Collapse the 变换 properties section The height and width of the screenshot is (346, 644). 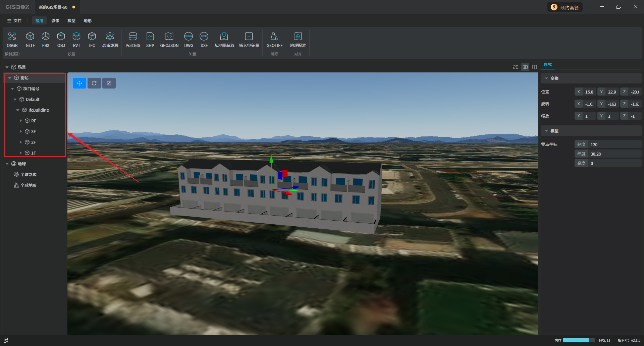(x=546, y=78)
